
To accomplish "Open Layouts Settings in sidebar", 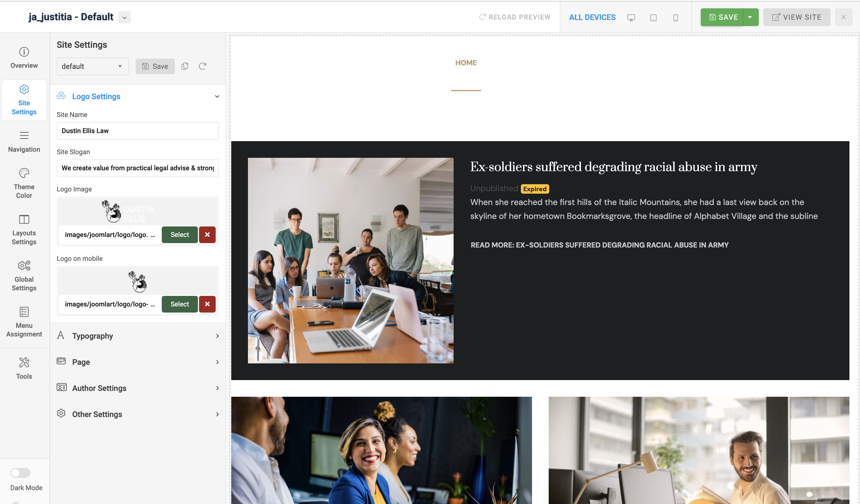I will 24,229.
